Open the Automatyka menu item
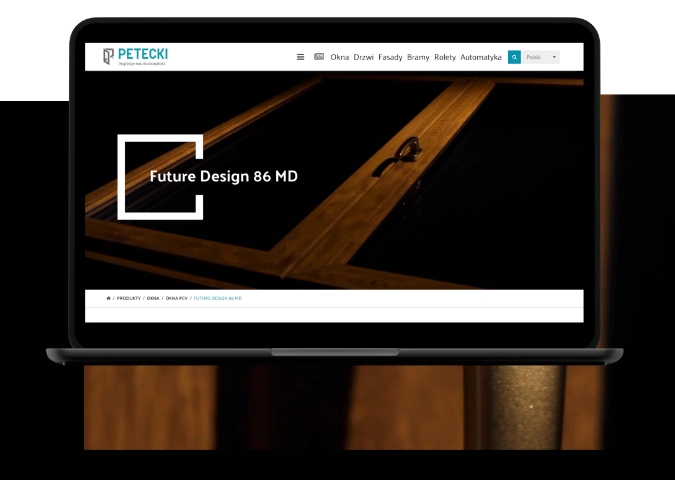Viewport: 675px width, 480px height. (481, 57)
